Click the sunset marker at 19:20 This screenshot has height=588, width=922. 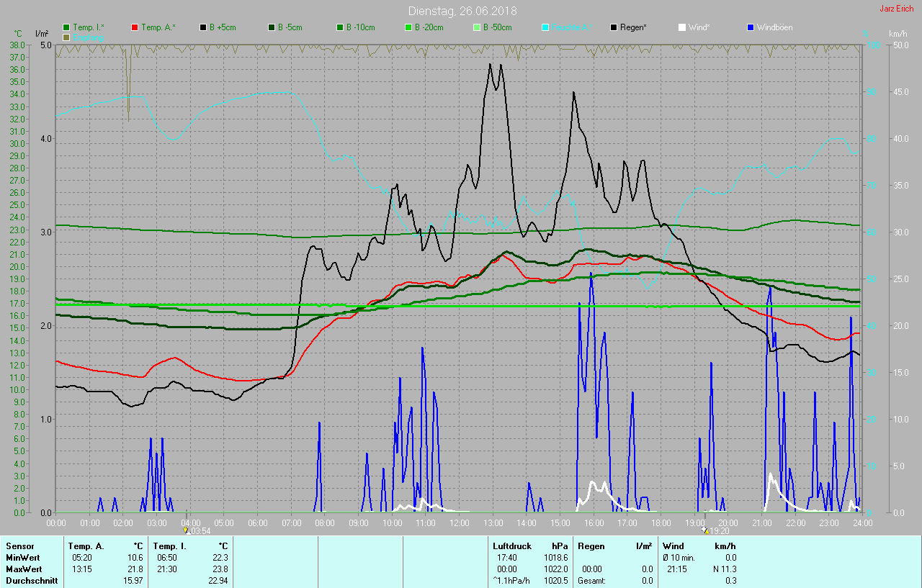tap(704, 530)
